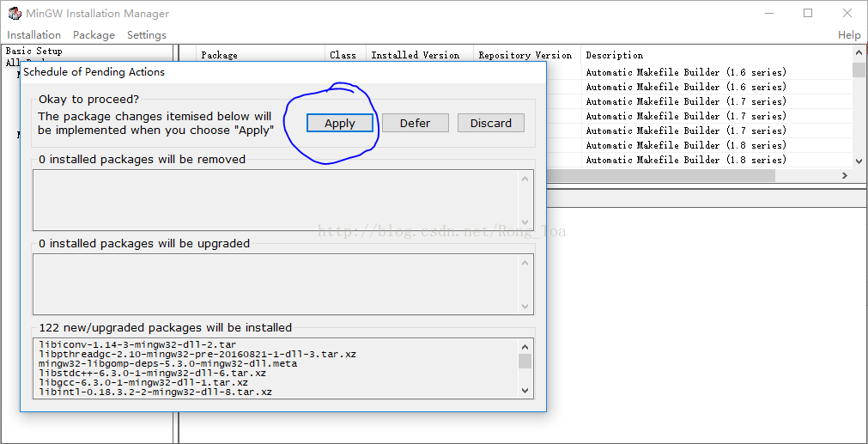
Task: Select libintl-0.18.3.2-2-mingw32-dll-8.tar.xz entry
Action: pyautogui.click(x=155, y=392)
